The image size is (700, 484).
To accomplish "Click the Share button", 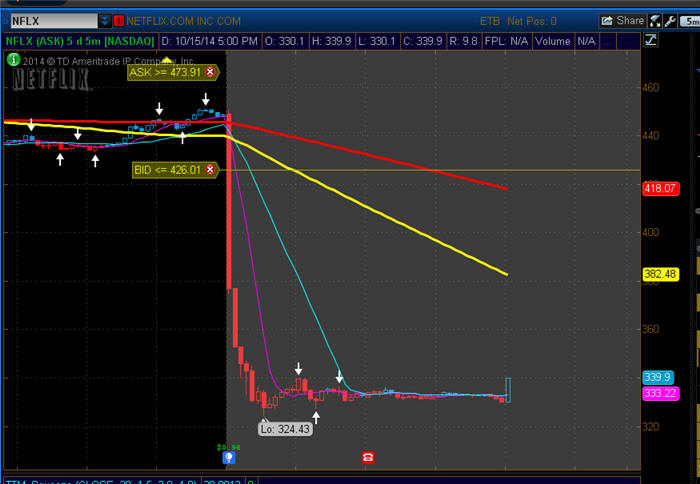I will [x=623, y=20].
